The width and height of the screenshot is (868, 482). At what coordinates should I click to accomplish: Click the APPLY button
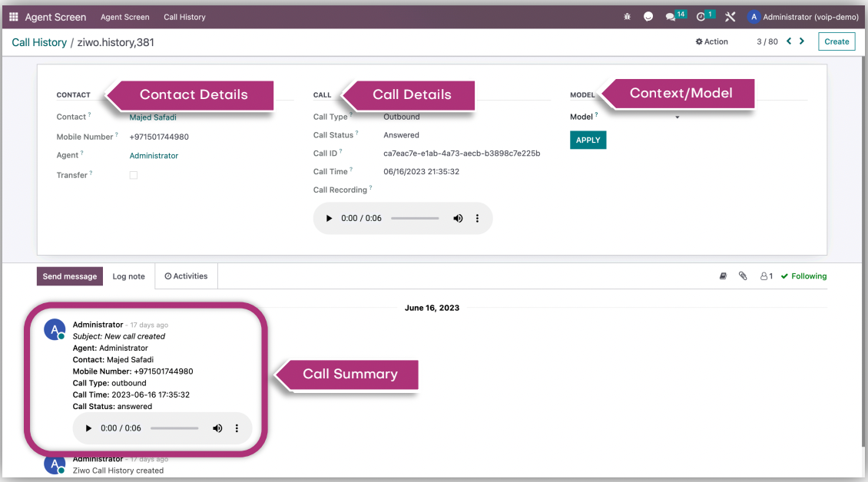pos(588,140)
